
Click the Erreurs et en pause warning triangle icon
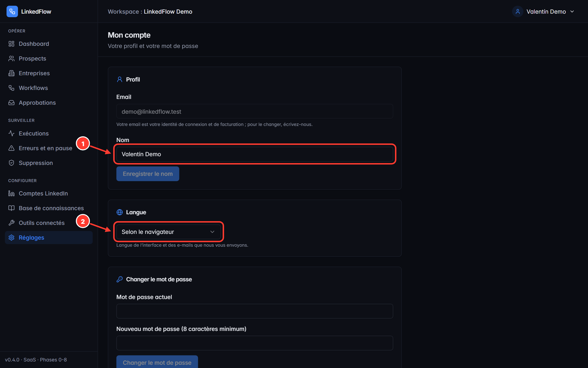11,148
